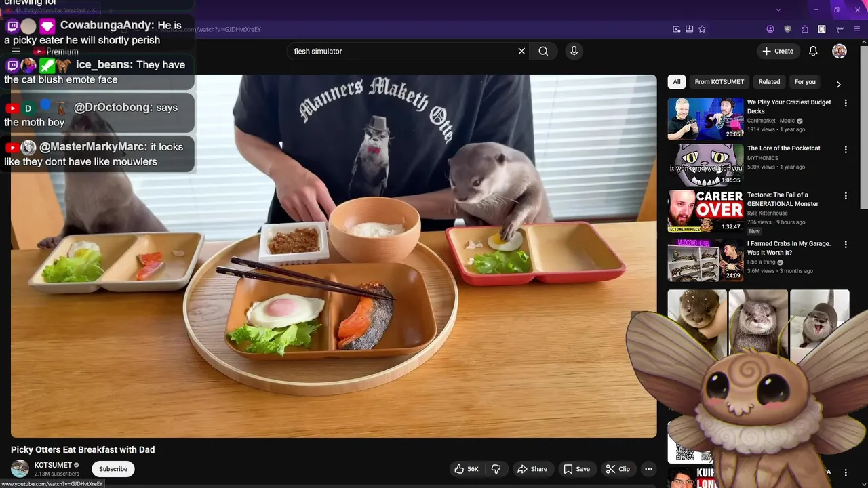Screen dimensions: 868x488
Task: Click the install-app icon in address bar
Action: coord(690,29)
